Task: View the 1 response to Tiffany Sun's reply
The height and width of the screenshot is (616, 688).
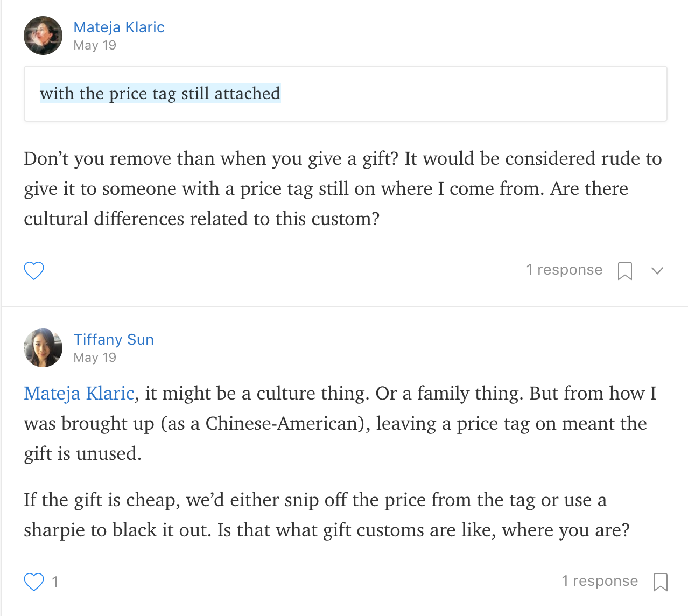Action: (600, 581)
